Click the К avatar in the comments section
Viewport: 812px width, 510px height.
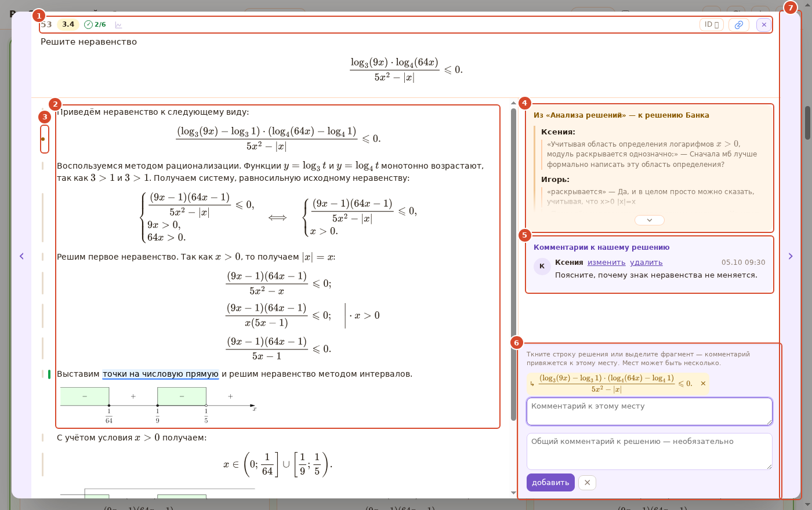pos(542,267)
